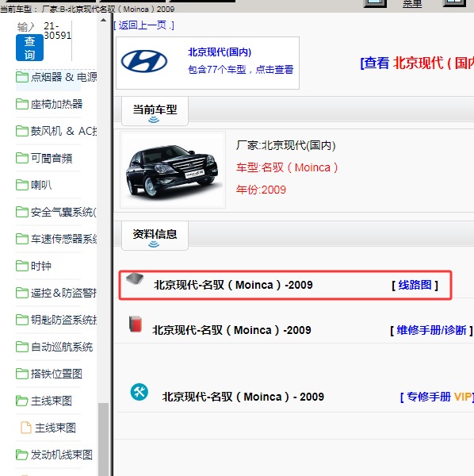Click the folder icon beside 遥控&防盗警报
Image resolution: width=474 pixels, height=476 pixels.
point(22,293)
